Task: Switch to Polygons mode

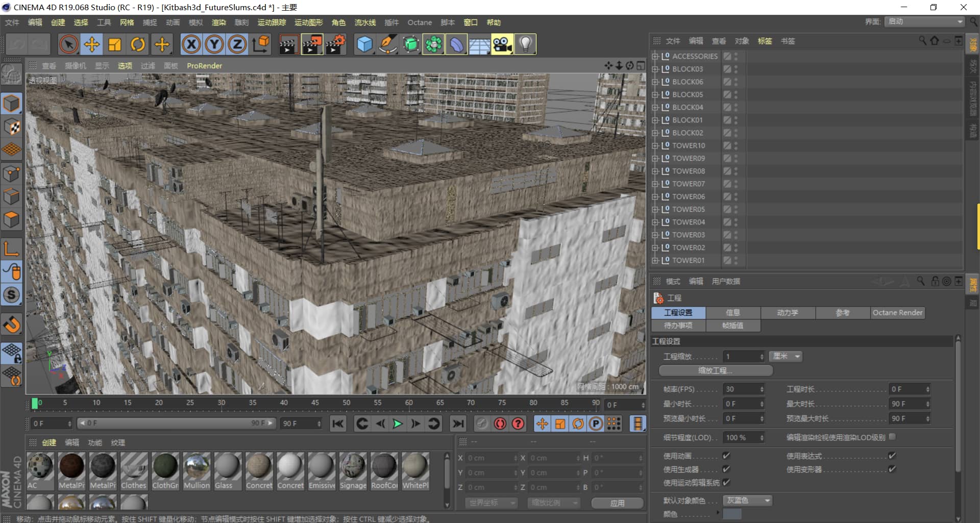Action: point(11,220)
